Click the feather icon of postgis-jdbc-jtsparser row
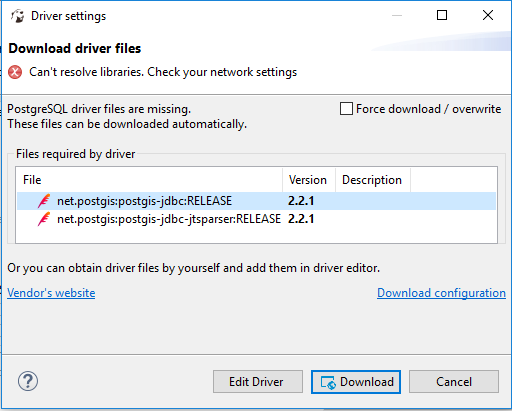 coord(44,219)
